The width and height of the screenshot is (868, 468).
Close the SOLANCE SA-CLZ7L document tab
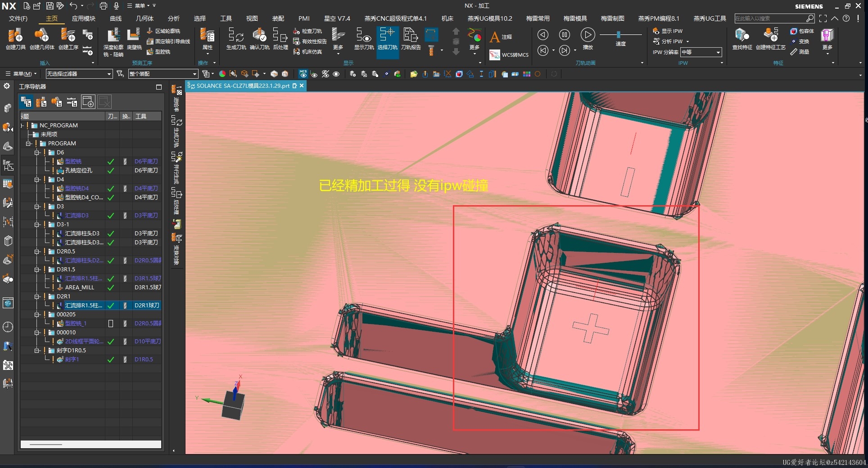point(302,85)
